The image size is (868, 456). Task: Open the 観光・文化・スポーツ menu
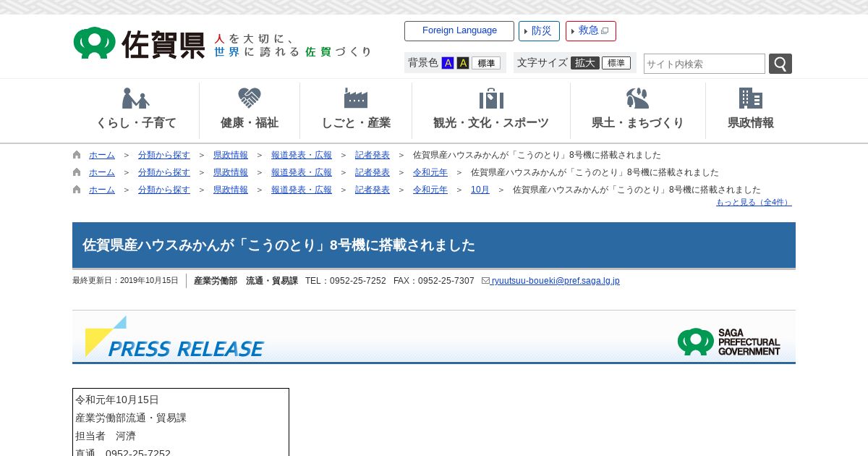pyautogui.click(x=491, y=111)
